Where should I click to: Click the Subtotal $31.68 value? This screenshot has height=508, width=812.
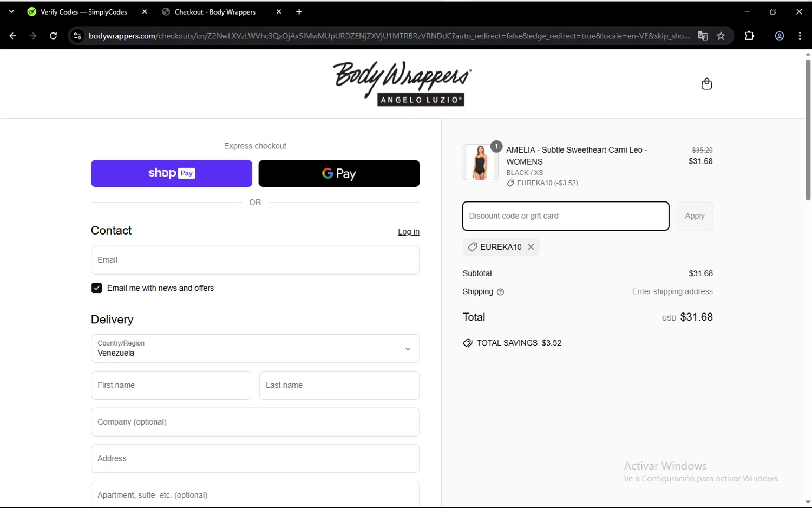coord(700,273)
